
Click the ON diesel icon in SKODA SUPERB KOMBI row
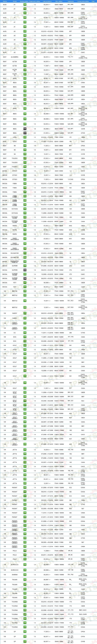click(25, 278)
